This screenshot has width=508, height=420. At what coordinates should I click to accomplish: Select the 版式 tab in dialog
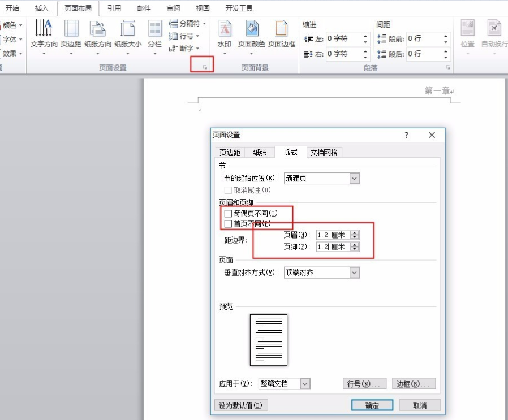coord(290,152)
